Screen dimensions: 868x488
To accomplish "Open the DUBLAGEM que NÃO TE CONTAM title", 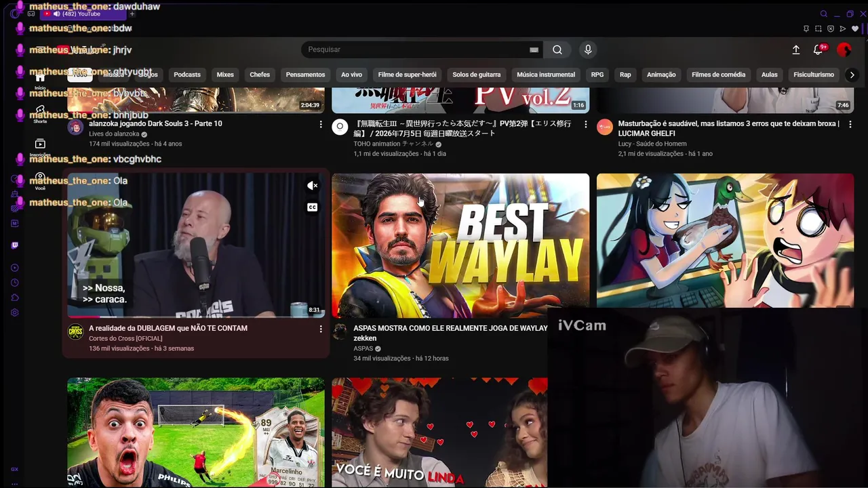I will click(168, 328).
